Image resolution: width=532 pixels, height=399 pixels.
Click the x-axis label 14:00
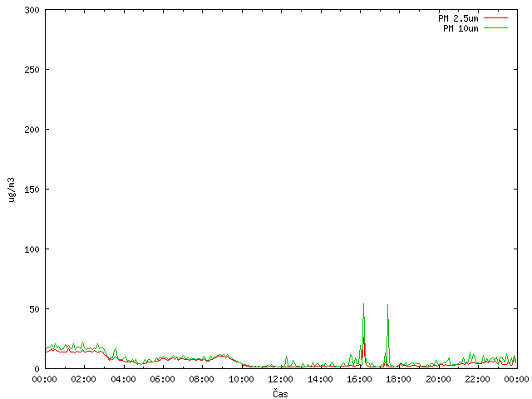click(320, 379)
